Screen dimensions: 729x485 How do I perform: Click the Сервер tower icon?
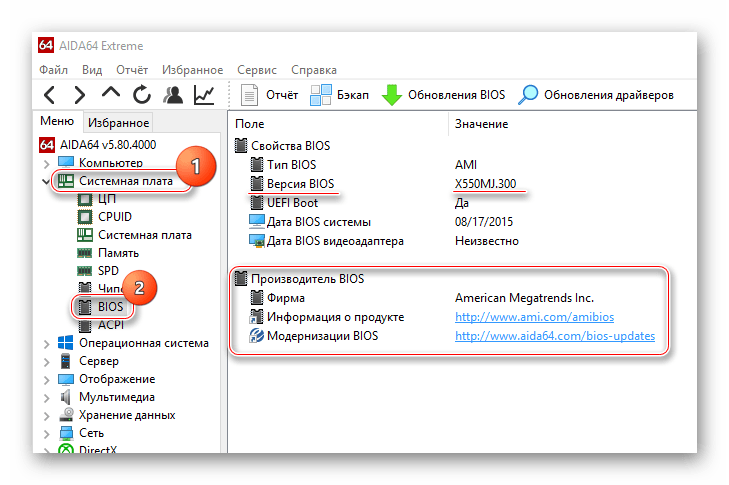tap(66, 361)
